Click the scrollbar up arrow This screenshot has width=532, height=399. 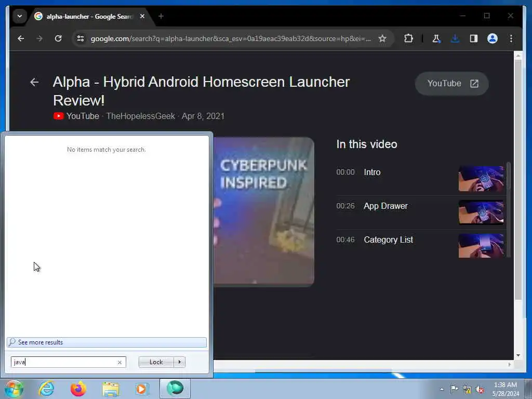point(518,55)
